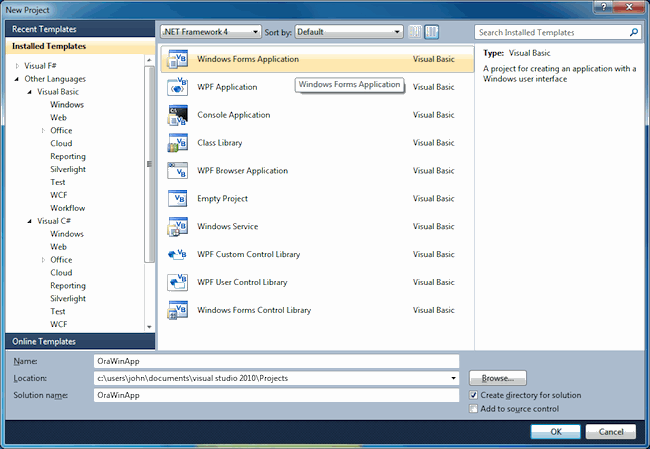Expand Office under Visual Basic

43,131
